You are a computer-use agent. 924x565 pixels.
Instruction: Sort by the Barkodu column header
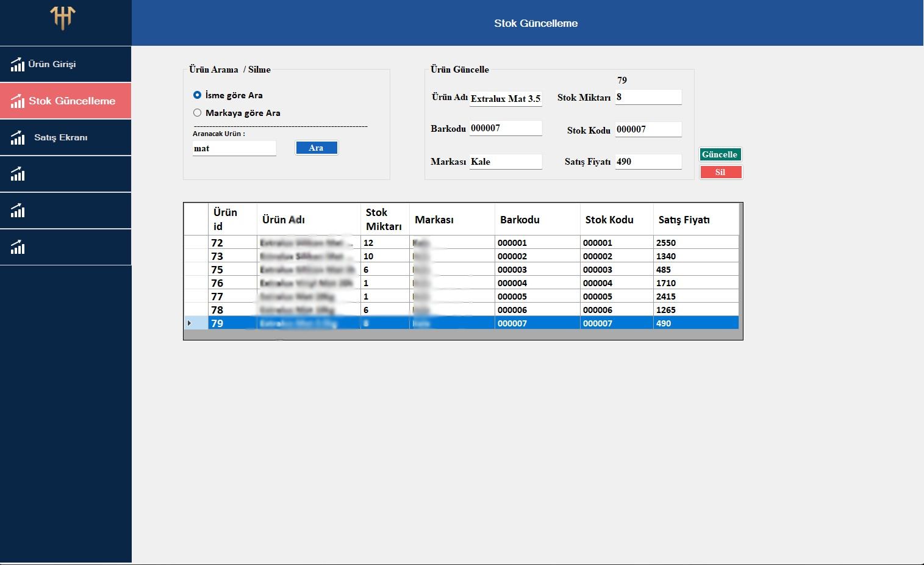(x=520, y=220)
